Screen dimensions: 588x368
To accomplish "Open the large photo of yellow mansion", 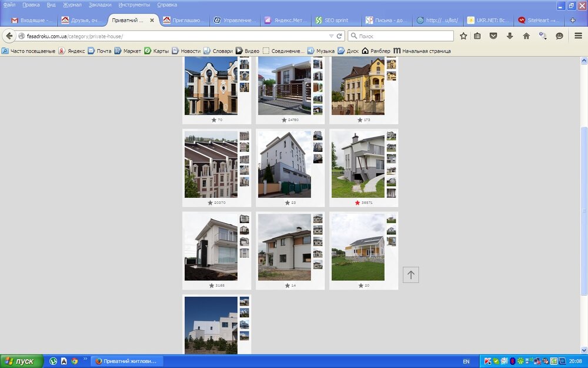I will pyautogui.click(x=358, y=86).
